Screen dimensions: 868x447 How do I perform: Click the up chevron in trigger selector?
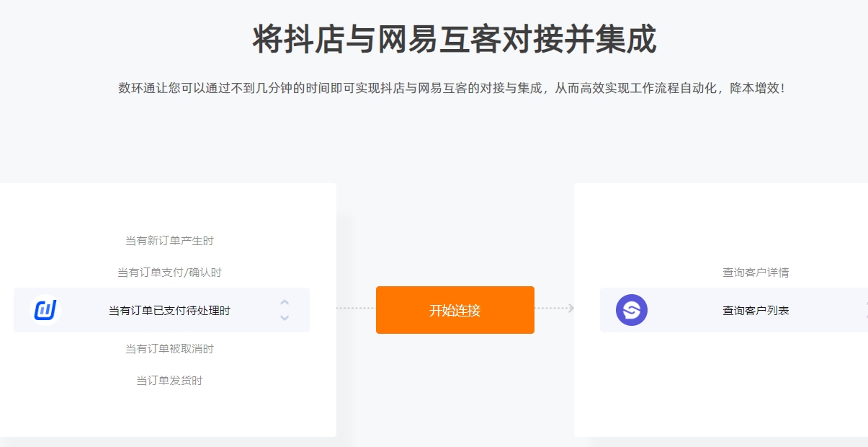click(x=285, y=302)
